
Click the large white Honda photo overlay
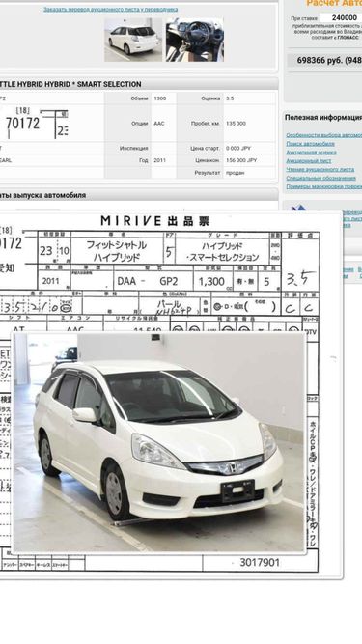159,443
